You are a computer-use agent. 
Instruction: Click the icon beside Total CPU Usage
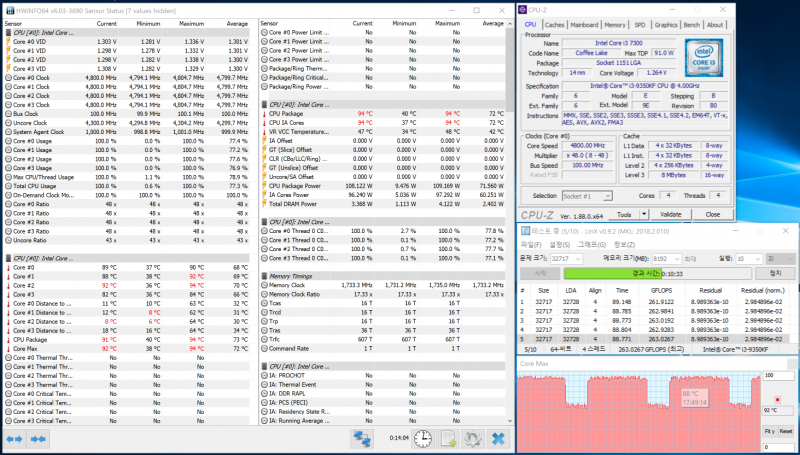point(8,186)
